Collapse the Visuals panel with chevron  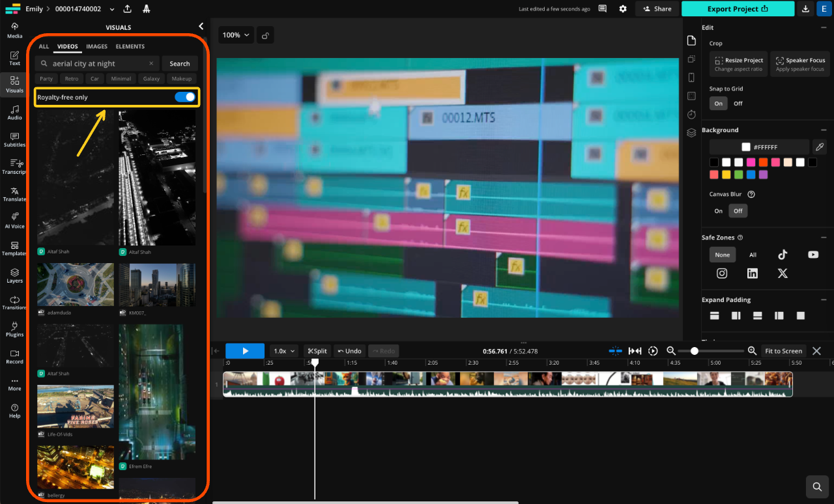[x=201, y=27]
